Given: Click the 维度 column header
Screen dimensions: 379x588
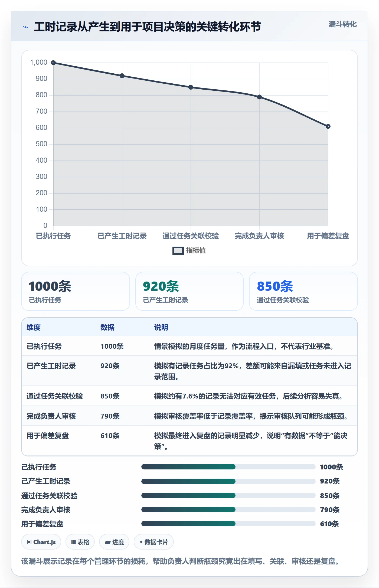Looking at the screenshot, I should click(34, 327).
